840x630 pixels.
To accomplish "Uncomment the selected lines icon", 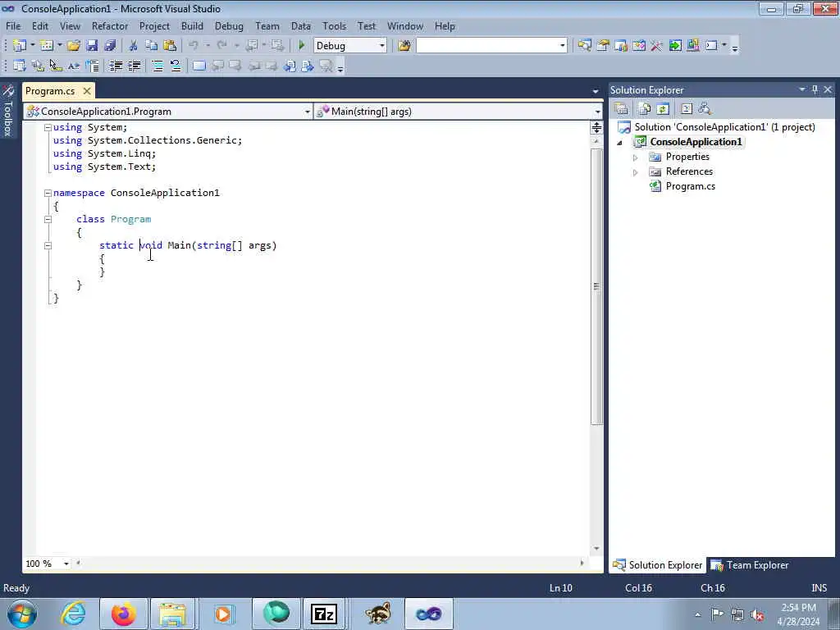I will pyautogui.click(x=176, y=66).
